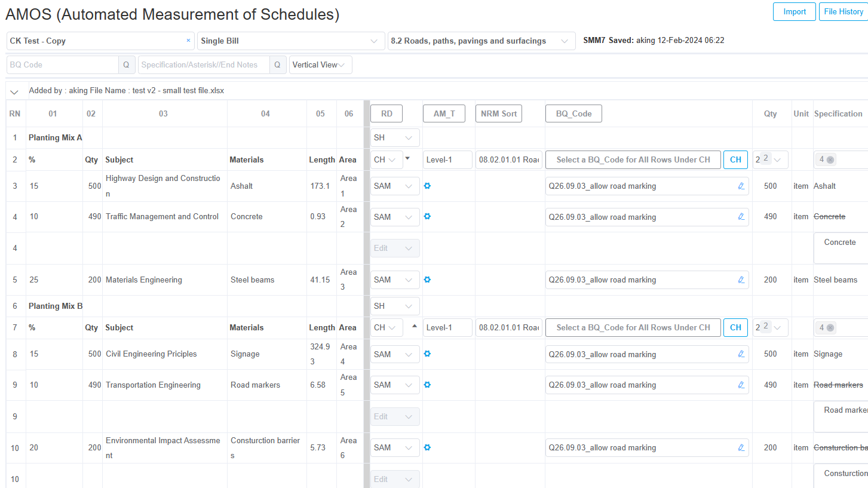Image resolution: width=868 pixels, height=488 pixels.
Task: Toggle the up triangle beside row 7 CH
Action: [415, 326]
